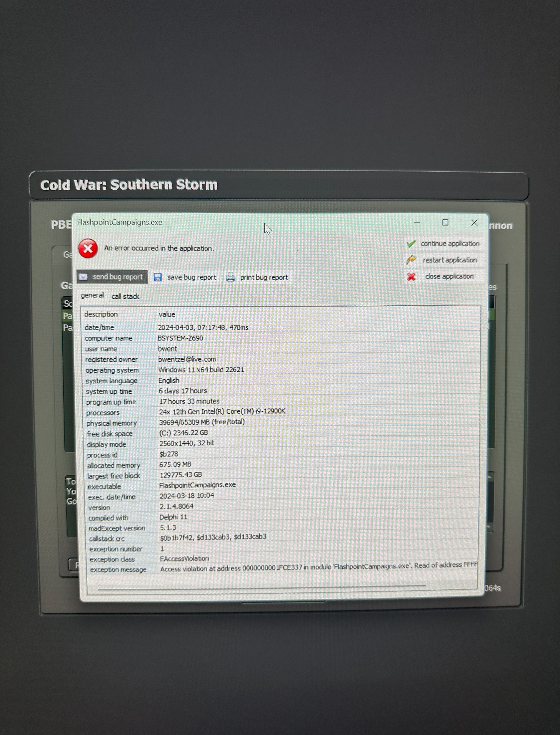560x735 pixels.
Task: Select compiled with Delphi 11 value
Action: (x=173, y=517)
